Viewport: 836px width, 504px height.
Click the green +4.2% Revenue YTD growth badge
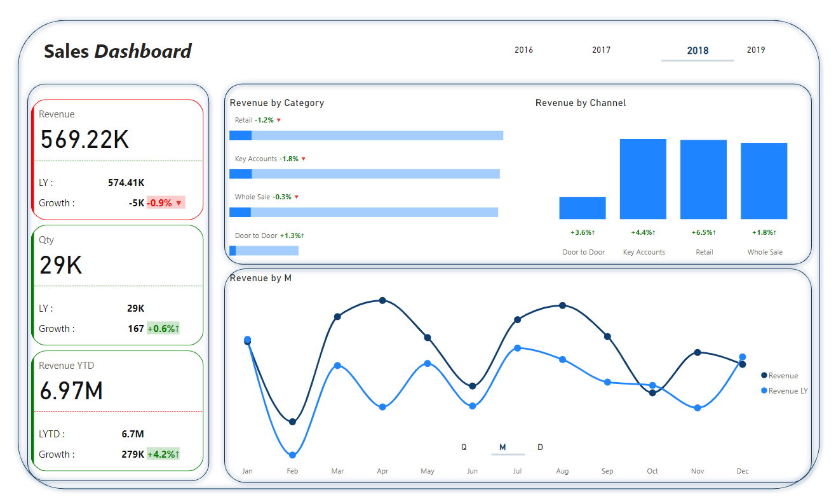[163, 454]
